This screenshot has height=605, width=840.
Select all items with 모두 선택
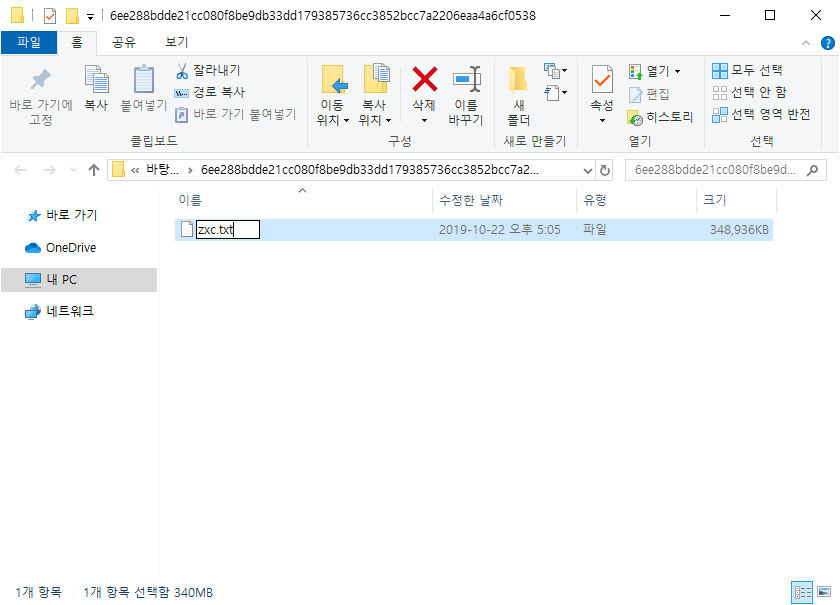747,70
